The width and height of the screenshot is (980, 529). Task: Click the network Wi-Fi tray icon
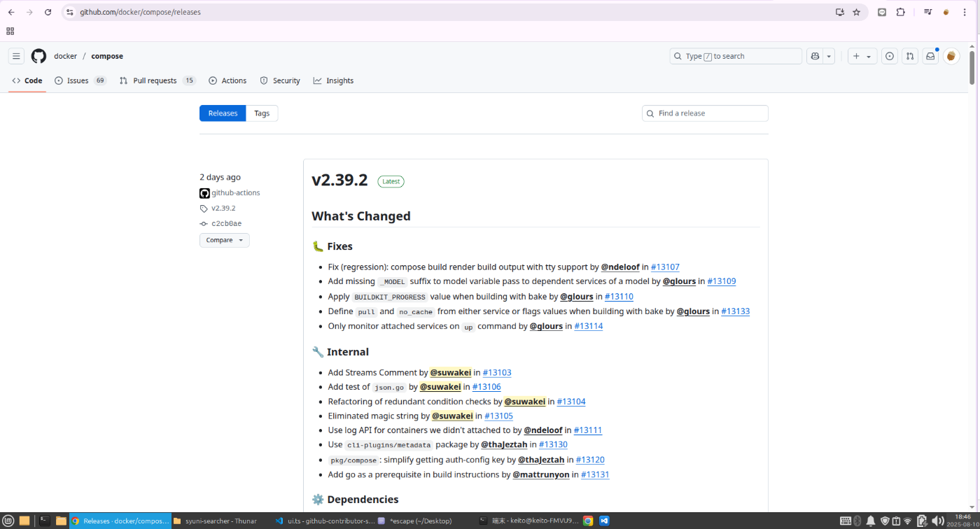pyautogui.click(x=908, y=521)
